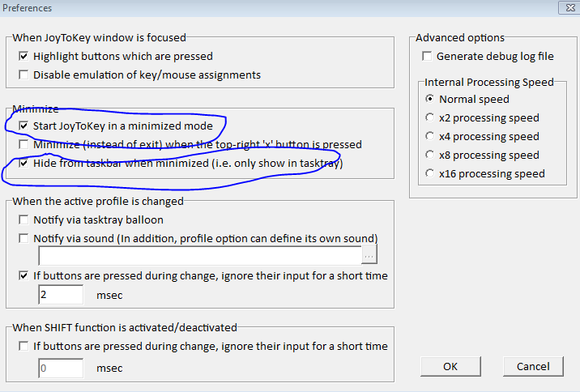
Task: Check the Notify via sound option
Action: [x=23, y=238]
